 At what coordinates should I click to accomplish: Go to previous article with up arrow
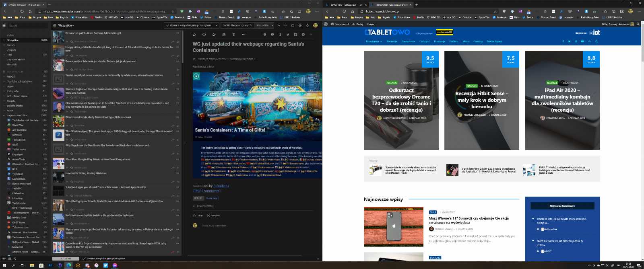click(278, 25)
